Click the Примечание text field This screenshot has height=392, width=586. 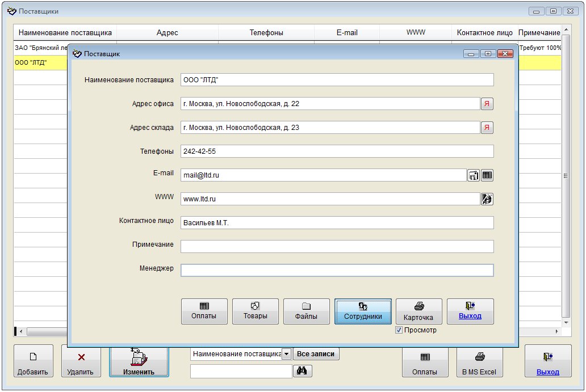pyautogui.click(x=337, y=246)
